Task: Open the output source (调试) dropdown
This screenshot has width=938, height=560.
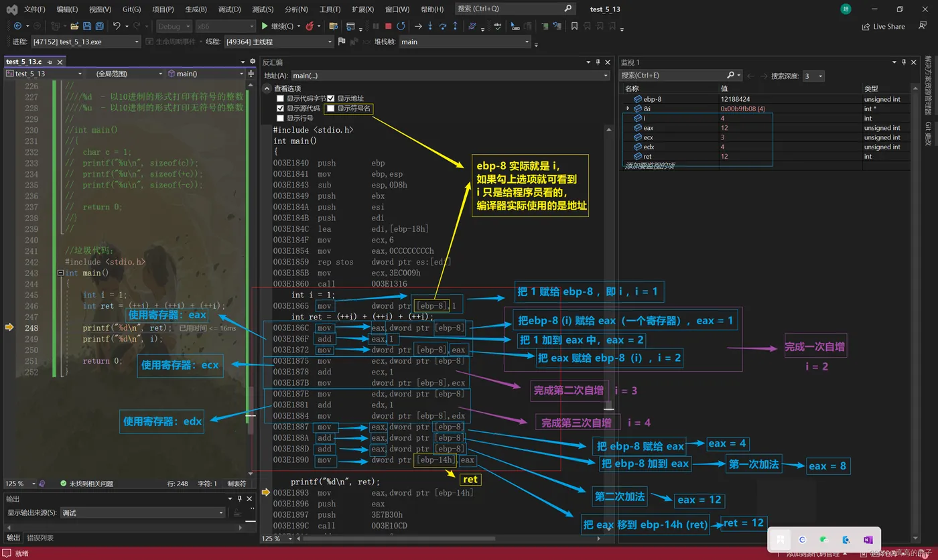Action: 221,512
